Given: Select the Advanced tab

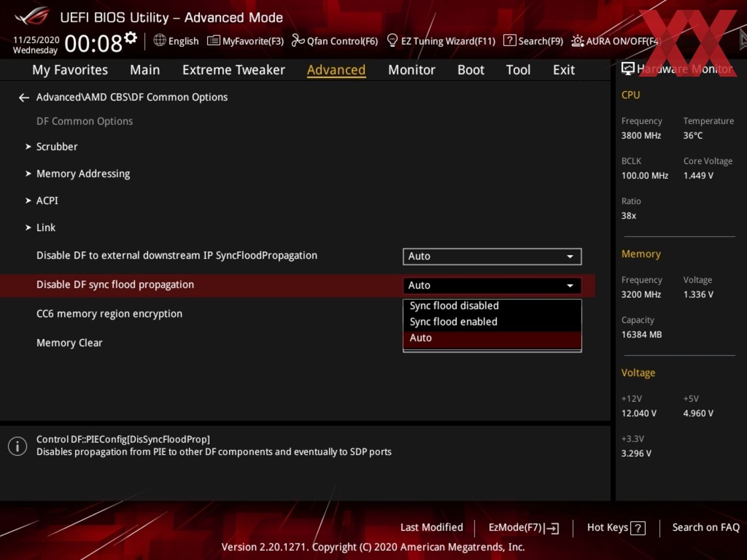Looking at the screenshot, I should pyautogui.click(x=336, y=70).
